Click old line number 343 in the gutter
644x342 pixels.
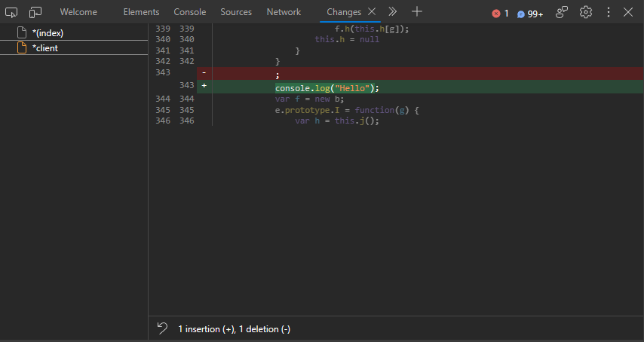click(163, 72)
